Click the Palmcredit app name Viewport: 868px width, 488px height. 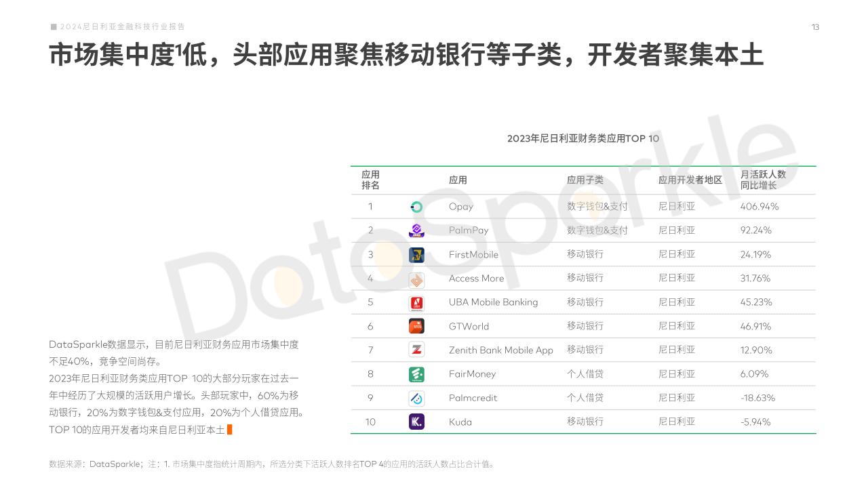click(473, 398)
